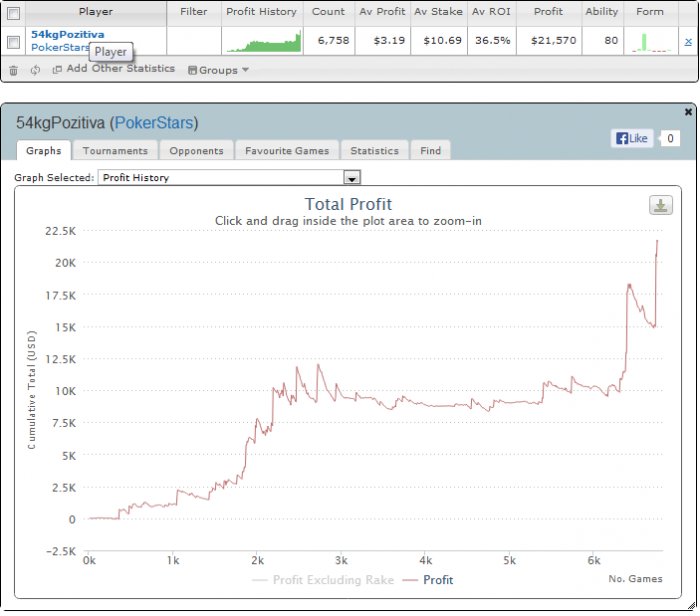Screen dimensions: 700x616
Task: Toggle the Profit Excluding Rake series
Action: click(x=323, y=580)
